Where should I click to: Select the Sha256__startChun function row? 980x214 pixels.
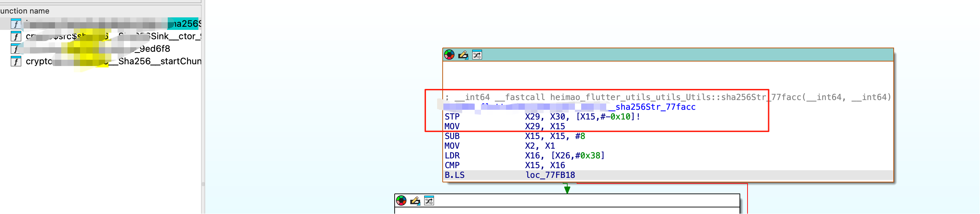(101, 61)
